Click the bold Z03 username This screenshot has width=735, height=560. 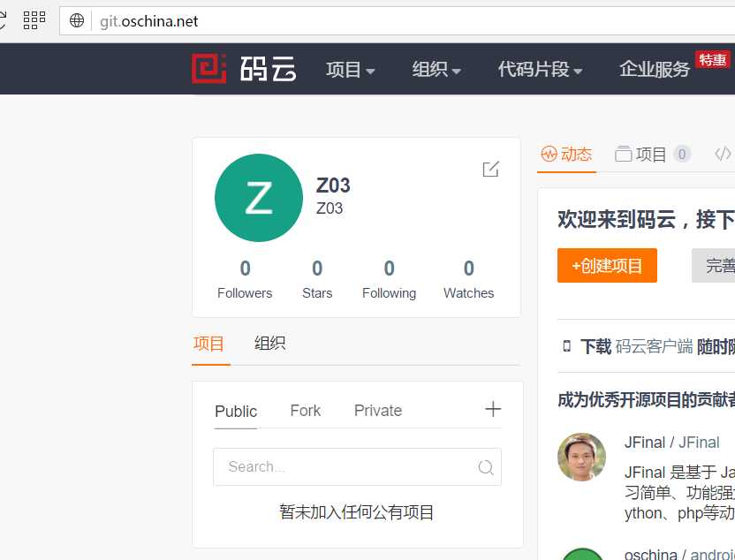tap(333, 185)
